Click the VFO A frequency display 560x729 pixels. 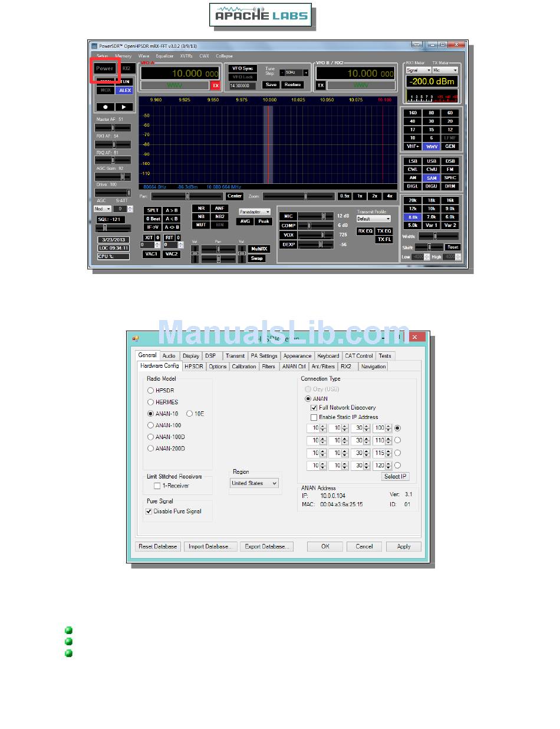coord(180,74)
